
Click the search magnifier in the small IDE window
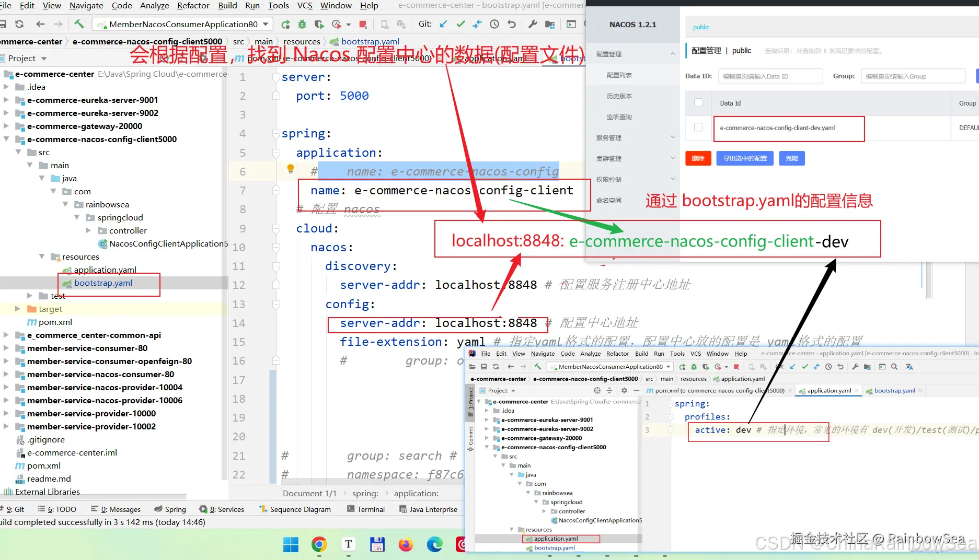coord(894,367)
